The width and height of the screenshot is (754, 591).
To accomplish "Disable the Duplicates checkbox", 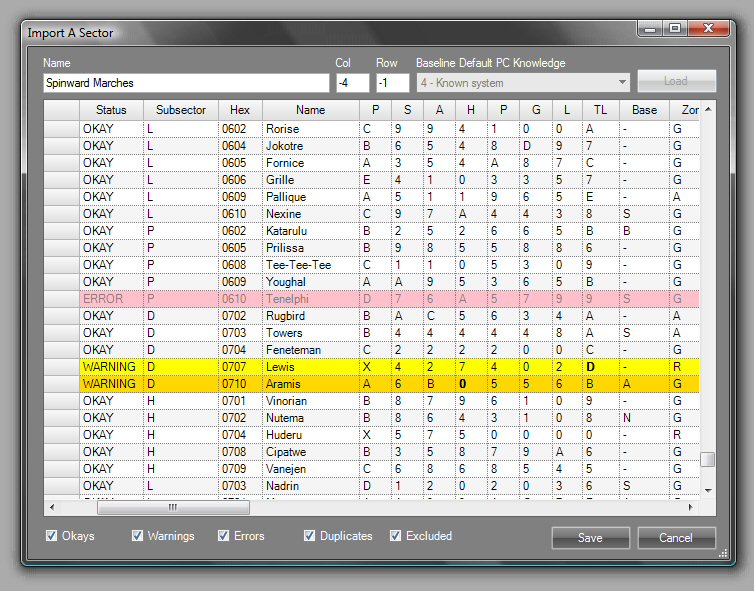I will pyautogui.click(x=310, y=536).
